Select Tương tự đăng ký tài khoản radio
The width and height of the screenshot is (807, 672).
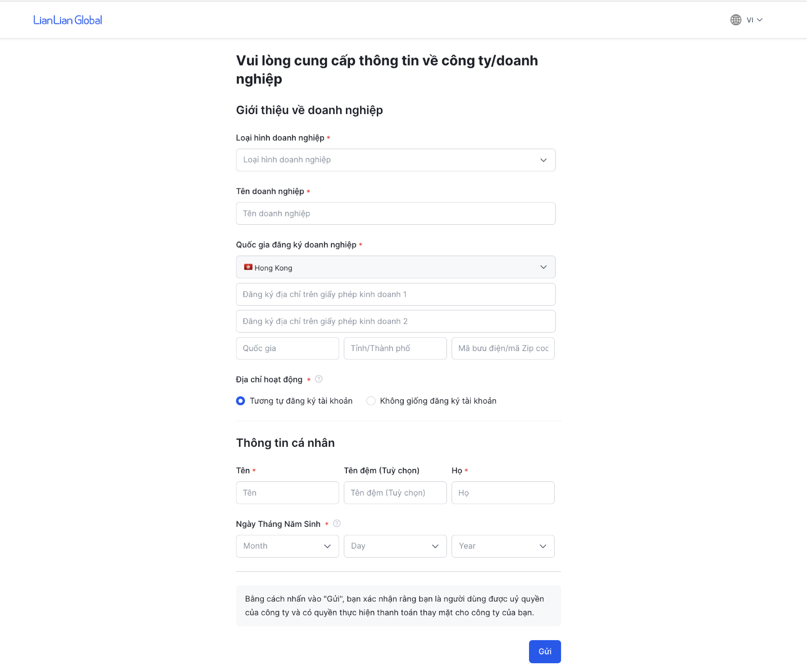[241, 401]
